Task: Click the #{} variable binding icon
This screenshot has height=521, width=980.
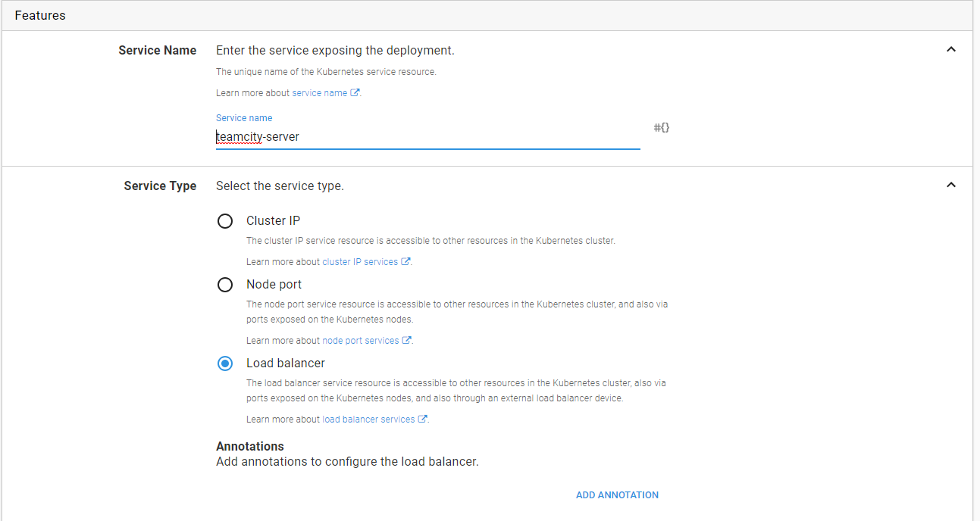Action: click(661, 128)
